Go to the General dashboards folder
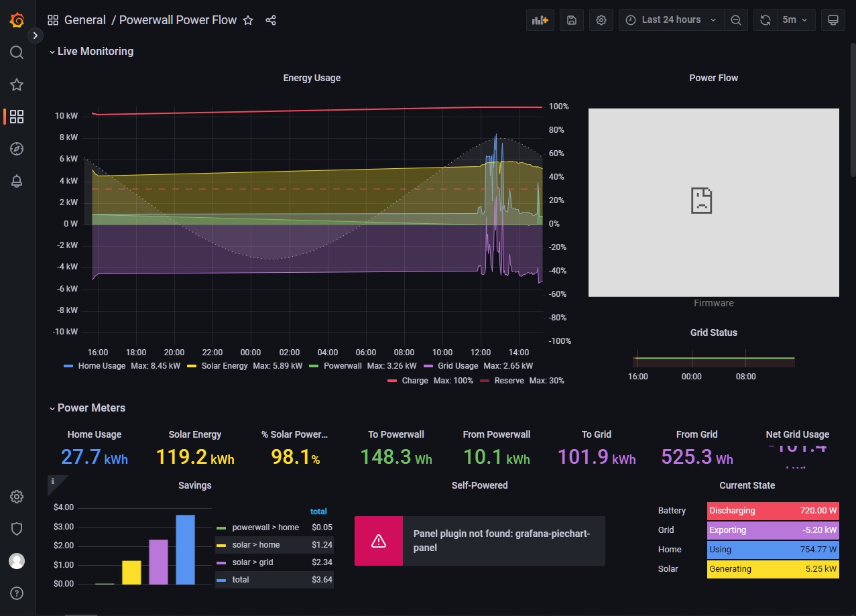 (x=85, y=20)
